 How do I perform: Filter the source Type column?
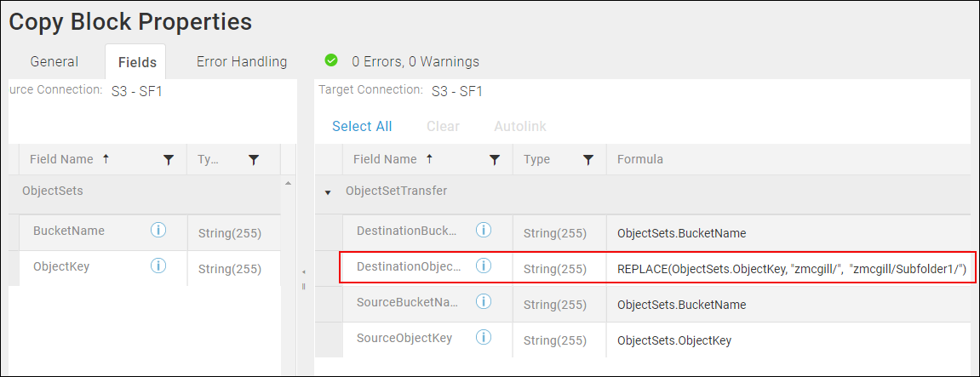(x=253, y=160)
